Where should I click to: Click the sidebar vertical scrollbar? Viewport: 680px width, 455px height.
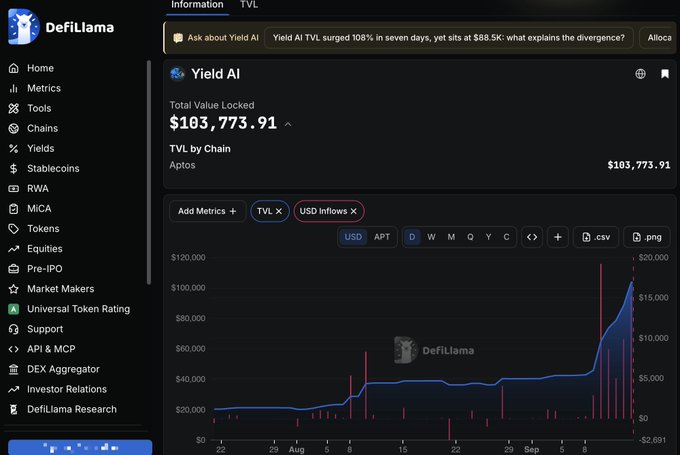(149, 173)
